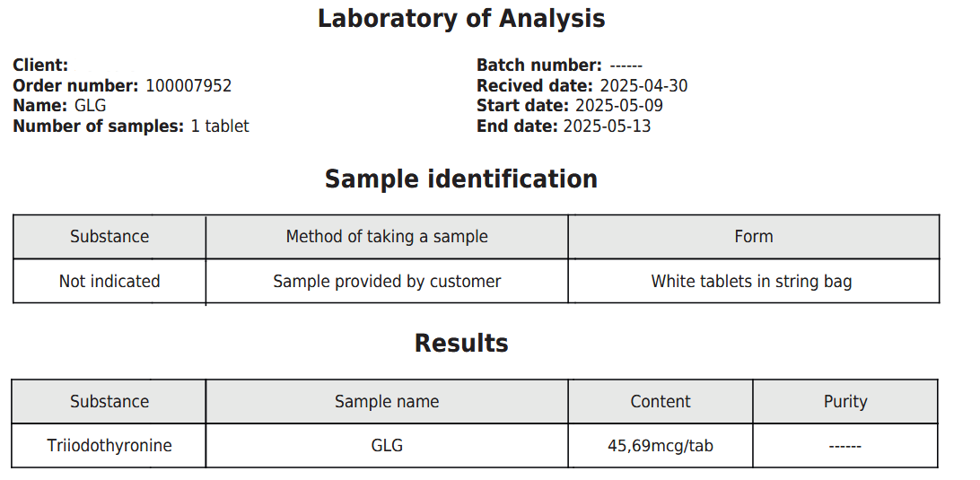The width and height of the screenshot is (980, 480).
Task: Select the Recived date 2025-04-30
Action: pyautogui.click(x=643, y=85)
